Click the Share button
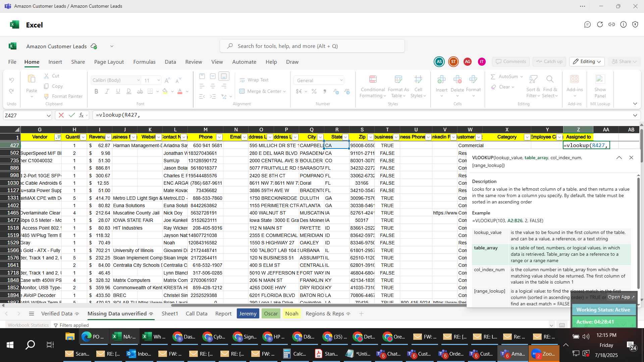Image resolution: width=644 pixels, height=362 pixels. [624, 62]
